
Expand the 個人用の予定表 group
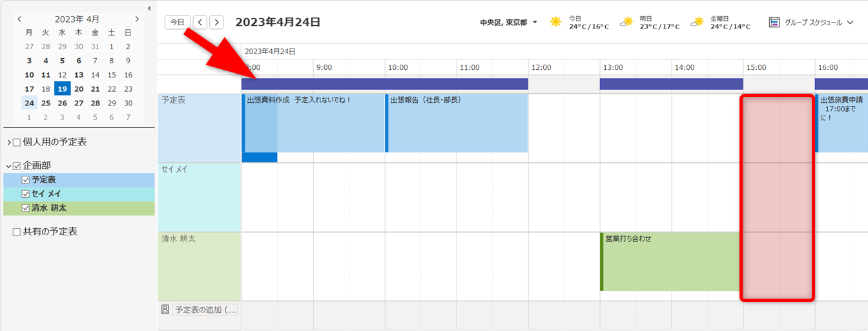pyautogui.click(x=8, y=142)
